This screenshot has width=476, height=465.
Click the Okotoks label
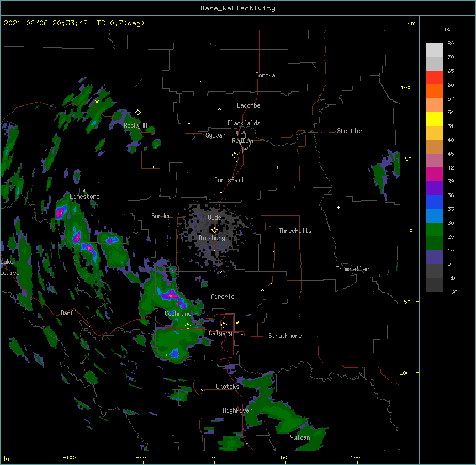point(228,387)
